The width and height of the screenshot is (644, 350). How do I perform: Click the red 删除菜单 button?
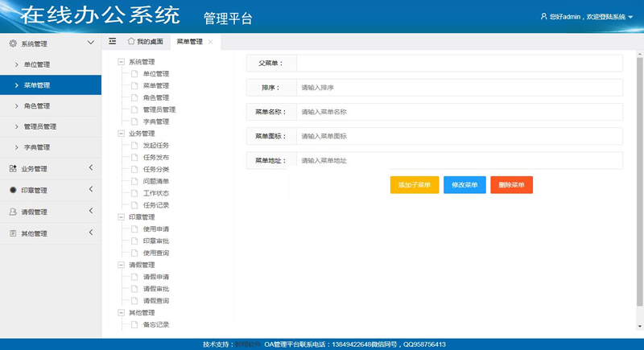click(x=511, y=185)
